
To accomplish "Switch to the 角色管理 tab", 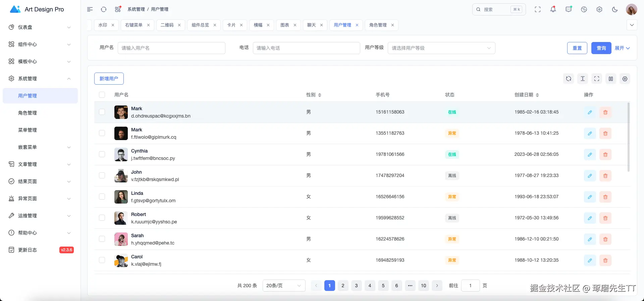I will (x=378, y=25).
